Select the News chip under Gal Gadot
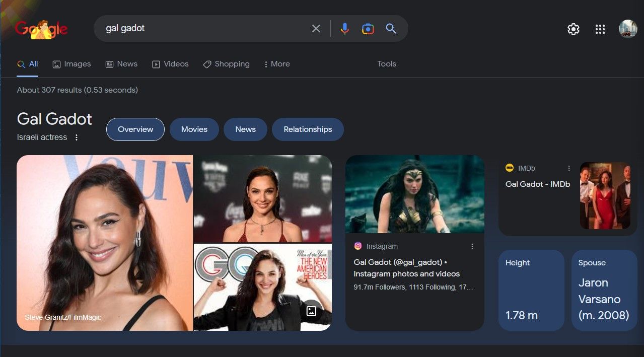The height and width of the screenshot is (357, 644). point(245,129)
